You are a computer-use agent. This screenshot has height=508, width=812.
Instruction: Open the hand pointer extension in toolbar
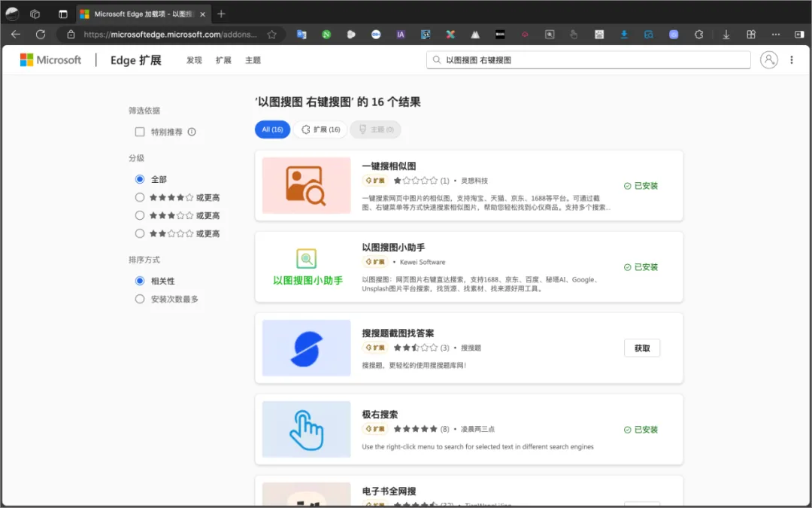(574, 34)
